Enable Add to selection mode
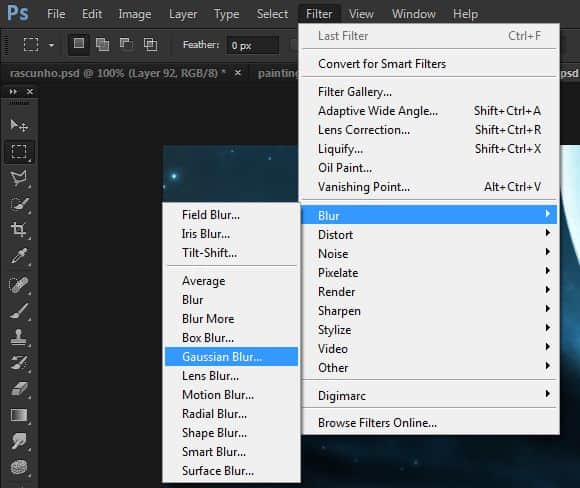The height and width of the screenshot is (488, 580). 102,45
